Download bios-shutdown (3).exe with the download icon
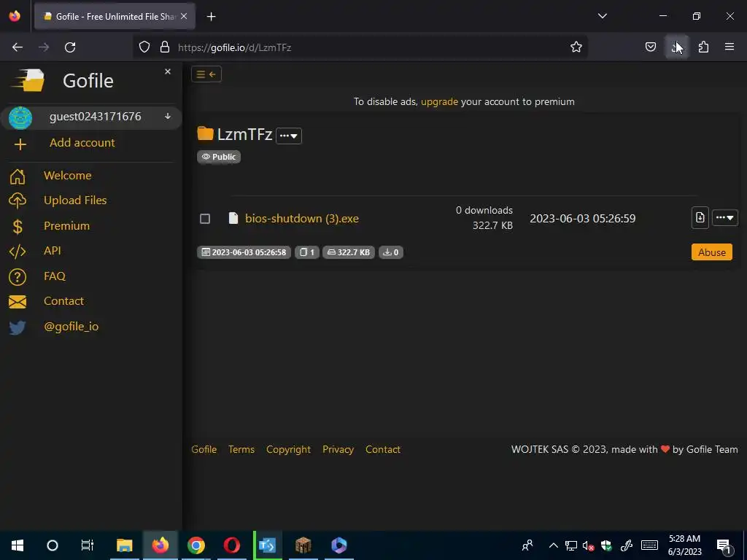The height and width of the screenshot is (560, 747). 700,218
